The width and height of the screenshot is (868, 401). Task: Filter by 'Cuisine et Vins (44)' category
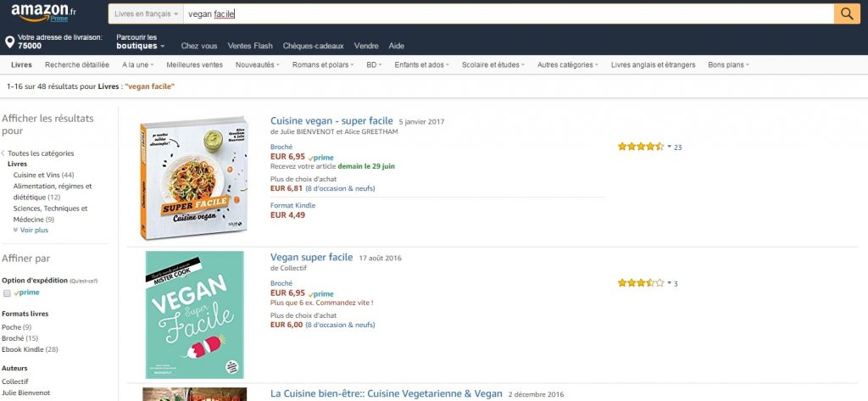pyautogui.click(x=44, y=175)
